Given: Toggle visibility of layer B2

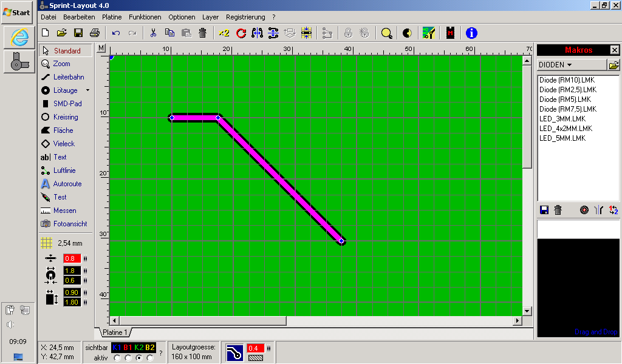Looking at the screenshot, I should click(x=150, y=348).
